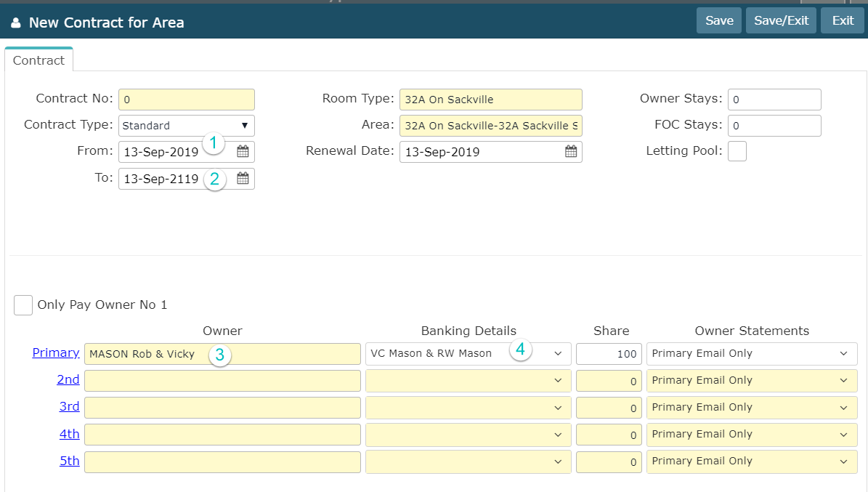Switch to the Contract tab
The image size is (868, 492).
coord(38,60)
